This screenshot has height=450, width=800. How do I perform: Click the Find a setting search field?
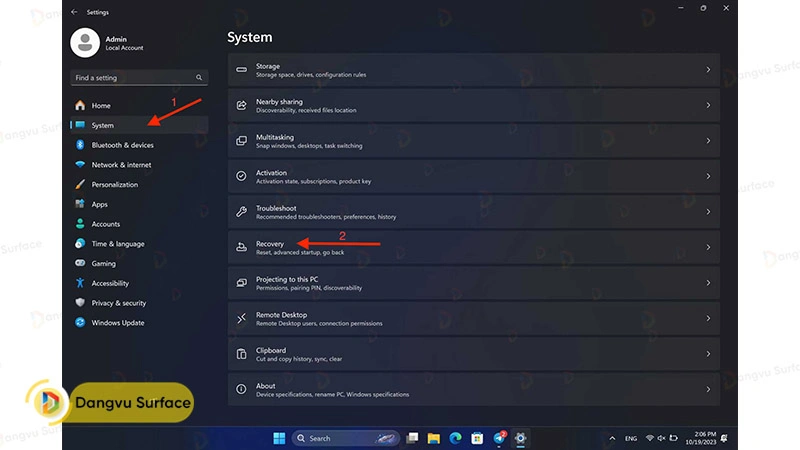[x=134, y=78]
